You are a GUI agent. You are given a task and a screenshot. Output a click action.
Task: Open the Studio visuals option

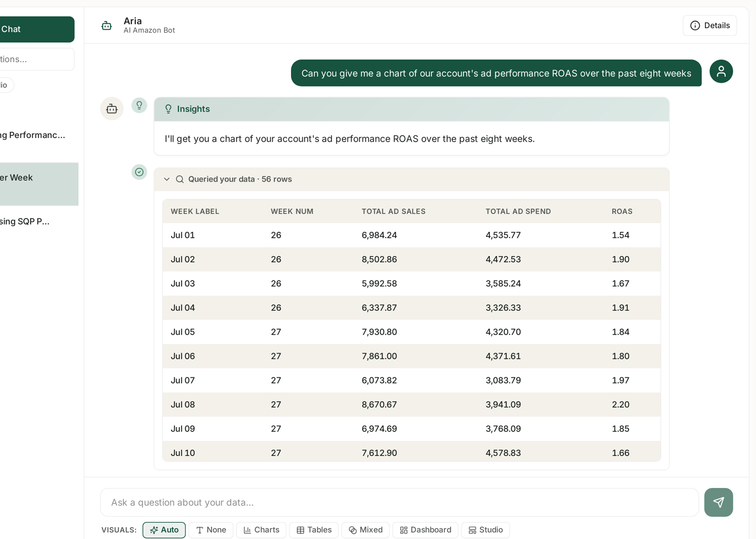click(486, 530)
